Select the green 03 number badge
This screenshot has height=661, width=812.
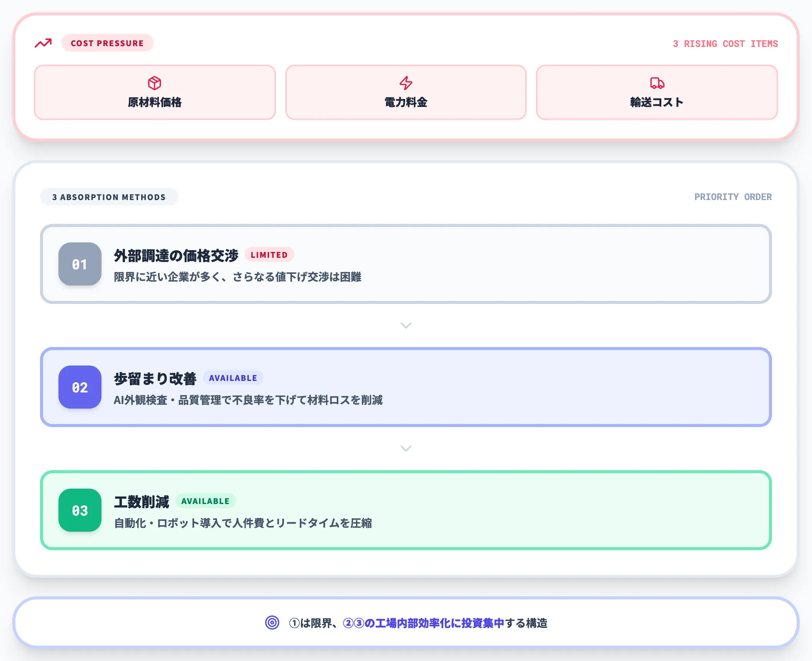point(79,511)
